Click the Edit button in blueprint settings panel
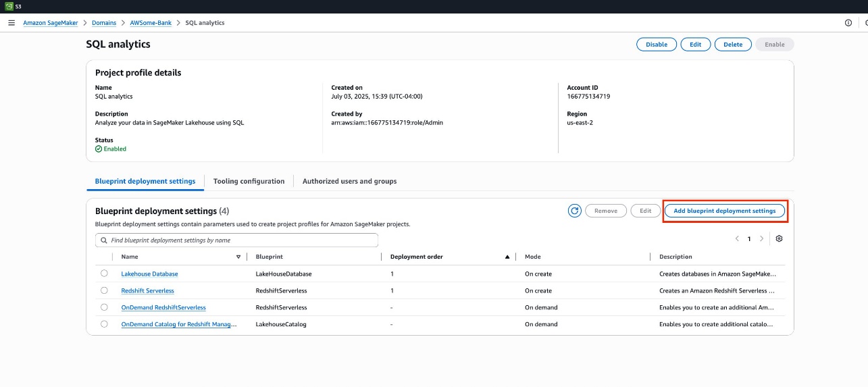The image size is (868, 387). (x=646, y=211)
